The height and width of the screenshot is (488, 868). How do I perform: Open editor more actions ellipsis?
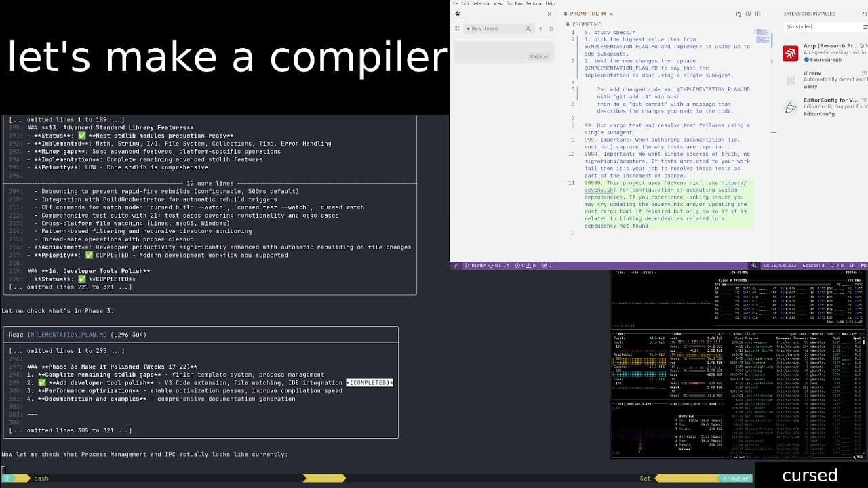[767, 14]
